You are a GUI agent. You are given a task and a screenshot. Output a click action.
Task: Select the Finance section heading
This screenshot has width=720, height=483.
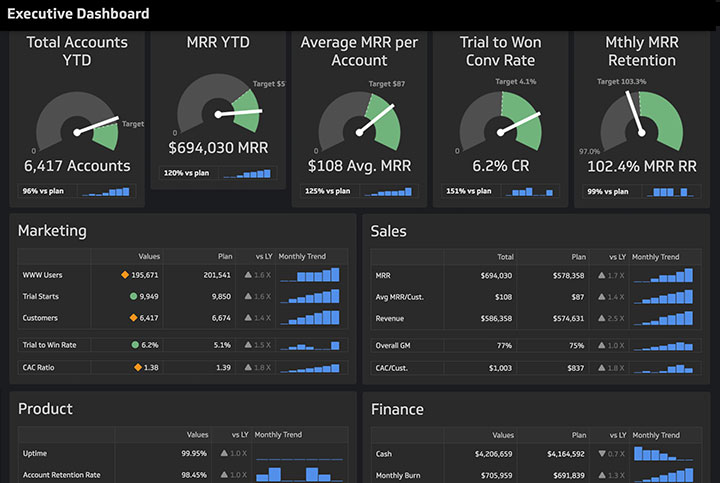397,409
